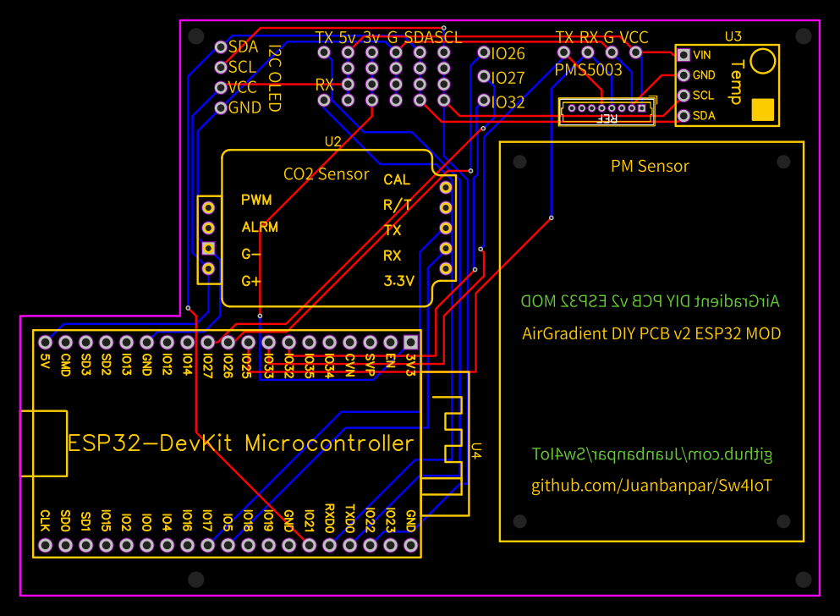This screenshot has height=616, width=840.
Task: Select the CLK pin pad on ESP32 DevKit
Action: [x=46, y=545]
